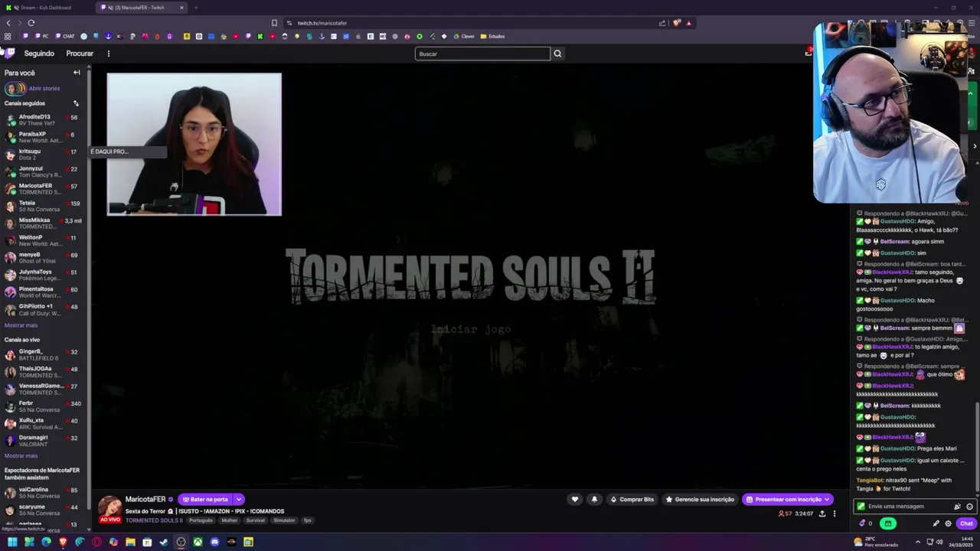The width and height of the screenshot is (980, 551).
Task: Click the Bater na porta button
Action: click(205, 499)
